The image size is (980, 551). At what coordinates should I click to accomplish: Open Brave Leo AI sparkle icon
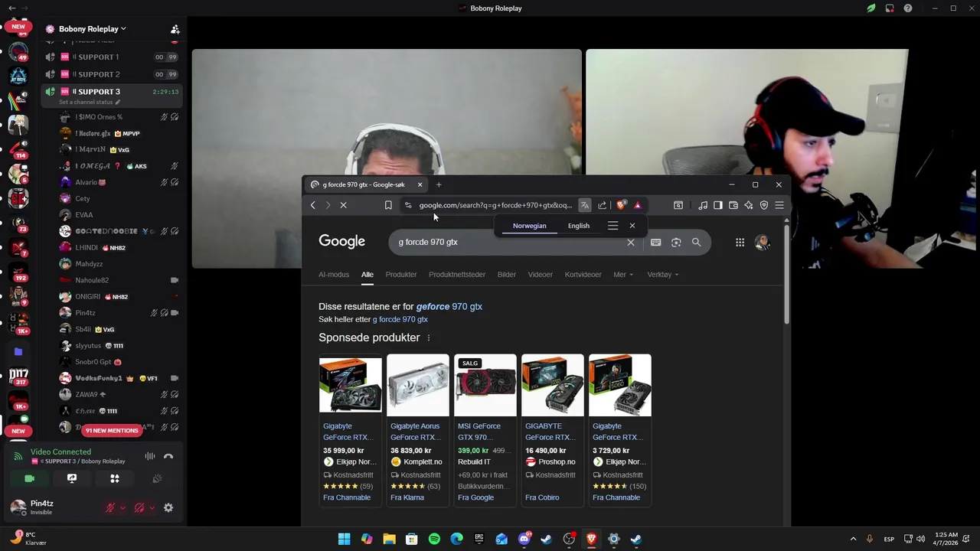point(749,205)
